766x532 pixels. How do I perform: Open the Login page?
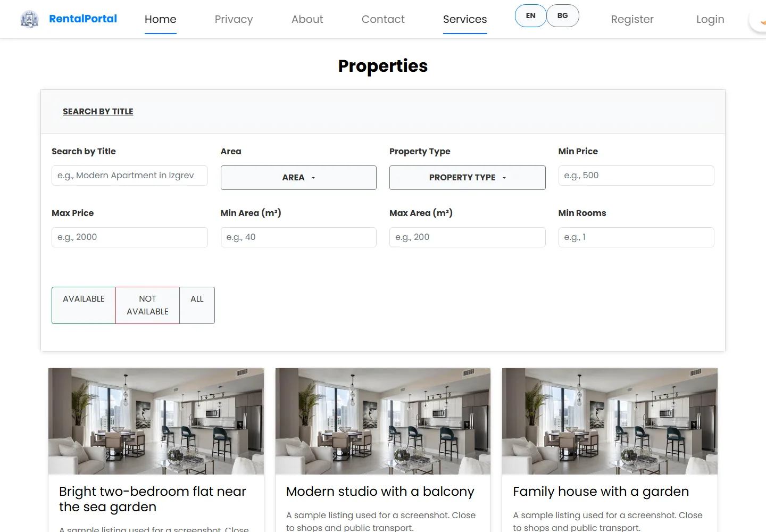pyautogui.click(x=710, y=19)
